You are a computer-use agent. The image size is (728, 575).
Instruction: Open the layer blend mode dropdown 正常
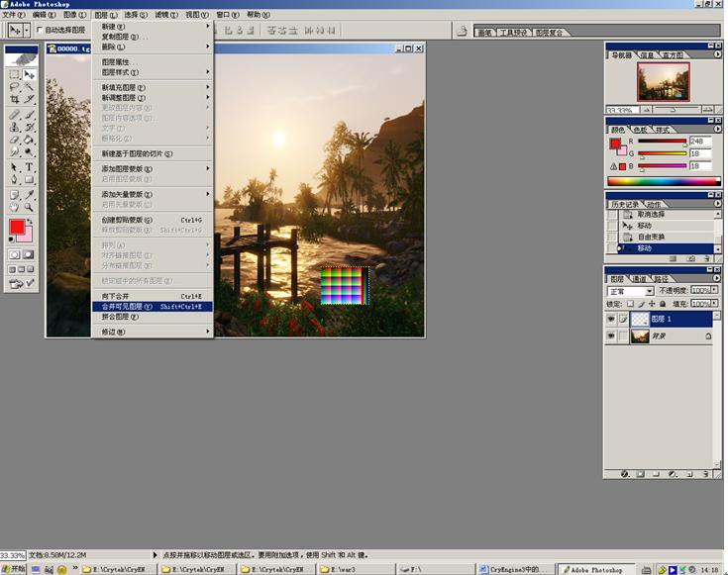click(649, 292)
